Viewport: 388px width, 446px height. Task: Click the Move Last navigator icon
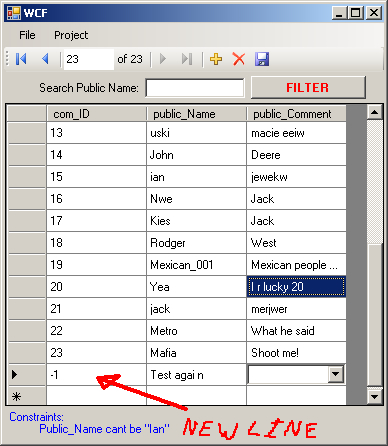point(187,59)
